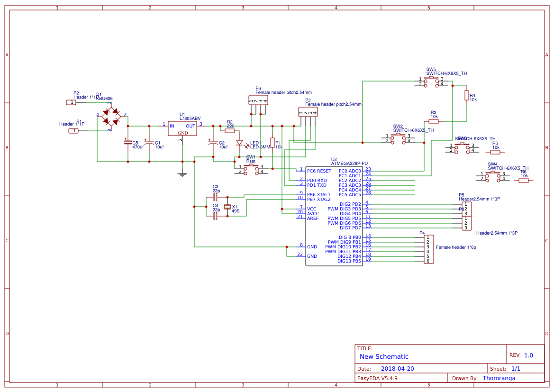This screenshot has height=392, width=554.
Task: Click the ATMEGA328P-PU chip label
Action: coord(349,164)
